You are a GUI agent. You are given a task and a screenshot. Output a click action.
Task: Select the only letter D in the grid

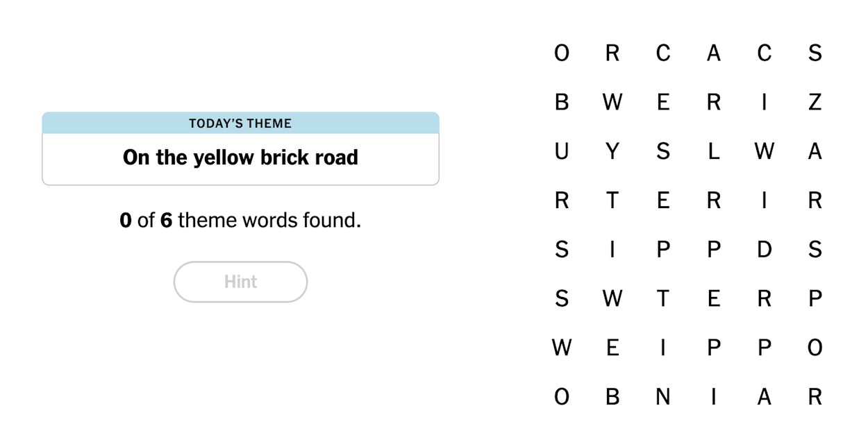764,249
